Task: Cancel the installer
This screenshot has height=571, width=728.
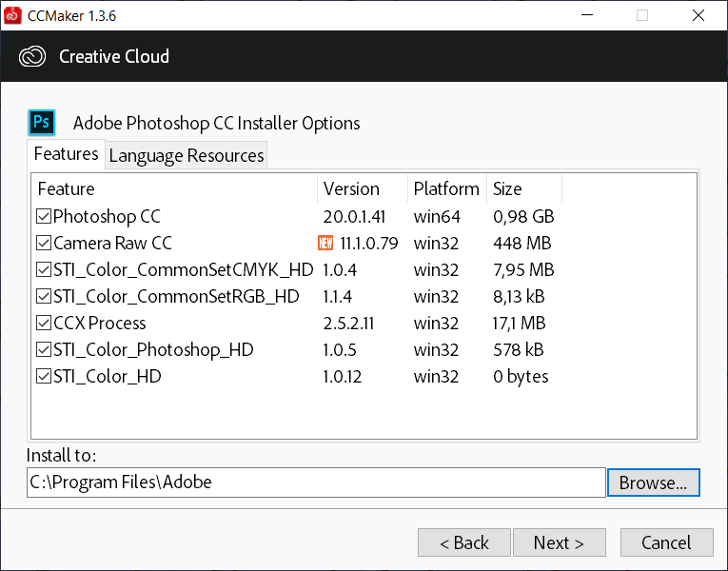Action: (x=667, y=542)
